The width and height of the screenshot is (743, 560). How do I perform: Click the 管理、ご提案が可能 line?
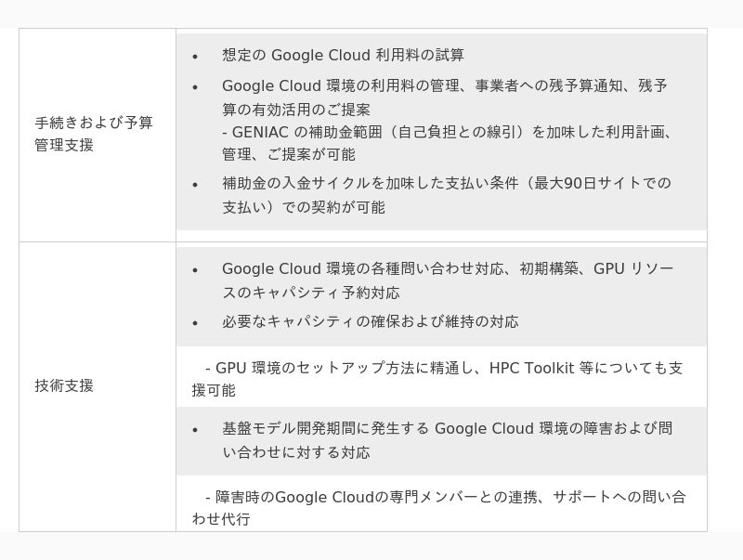[x=289, y=154]
